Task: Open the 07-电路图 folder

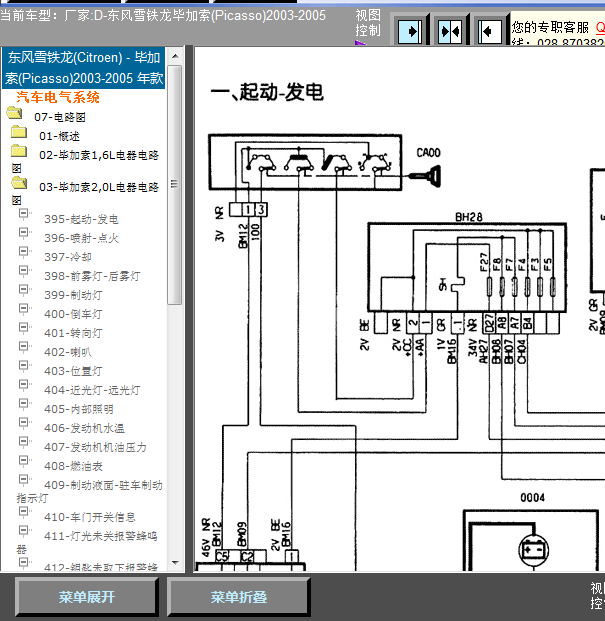Action: [x=15, y=113]
